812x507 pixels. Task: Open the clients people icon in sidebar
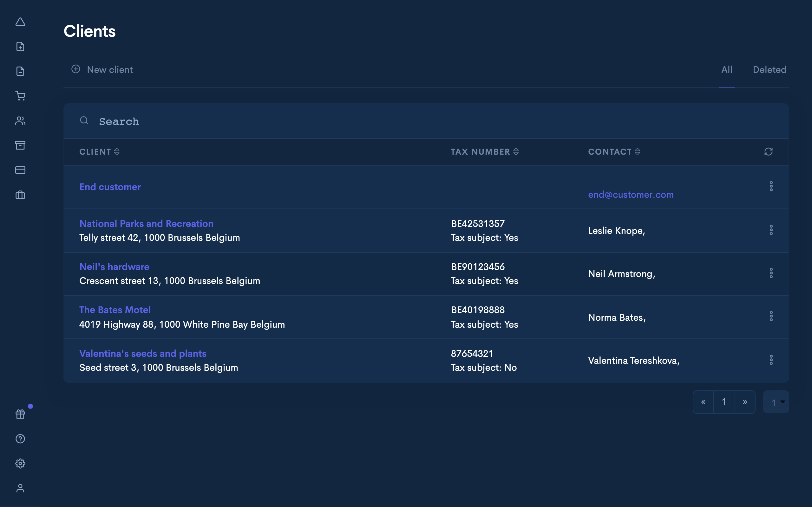click(21, 120)
